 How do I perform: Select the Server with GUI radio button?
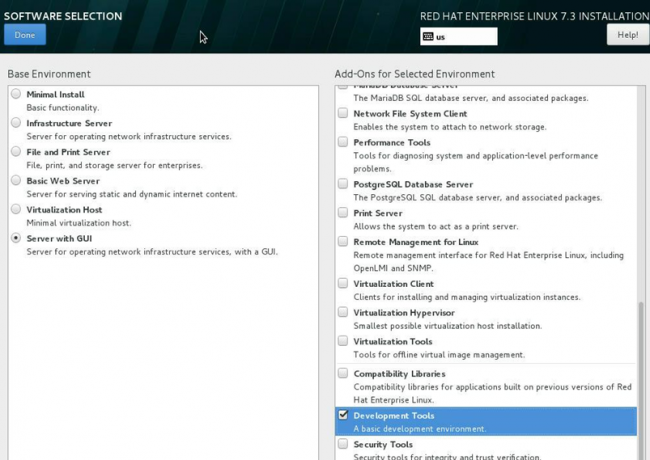tap(16, 238)
